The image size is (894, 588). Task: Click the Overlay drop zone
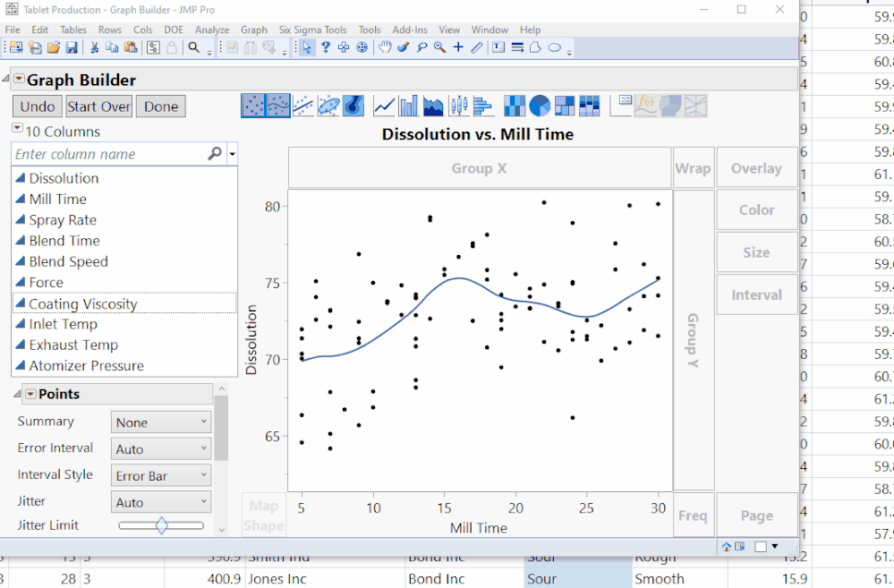(756, 167)
